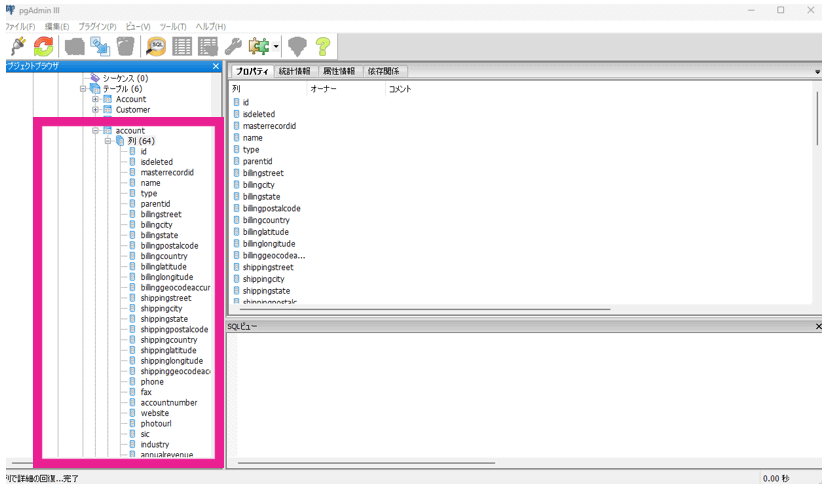The image size is (827, 489).
Task: Switch to the 属性情報 tab
Action: click(339, 71)
